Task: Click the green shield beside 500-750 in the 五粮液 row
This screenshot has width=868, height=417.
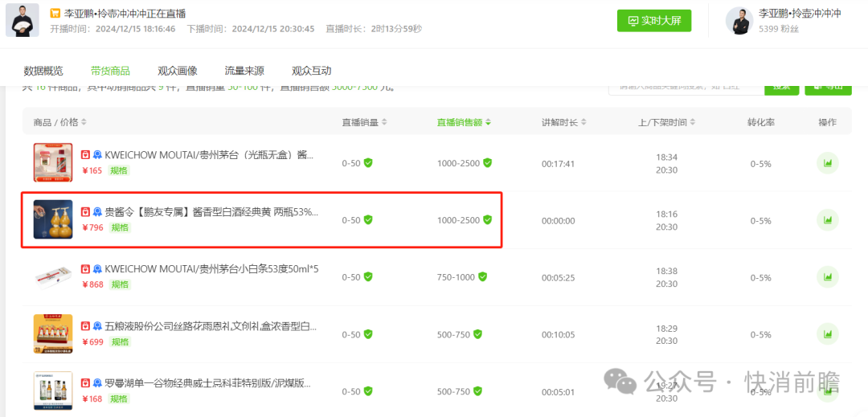Action: tap(477, 334)
